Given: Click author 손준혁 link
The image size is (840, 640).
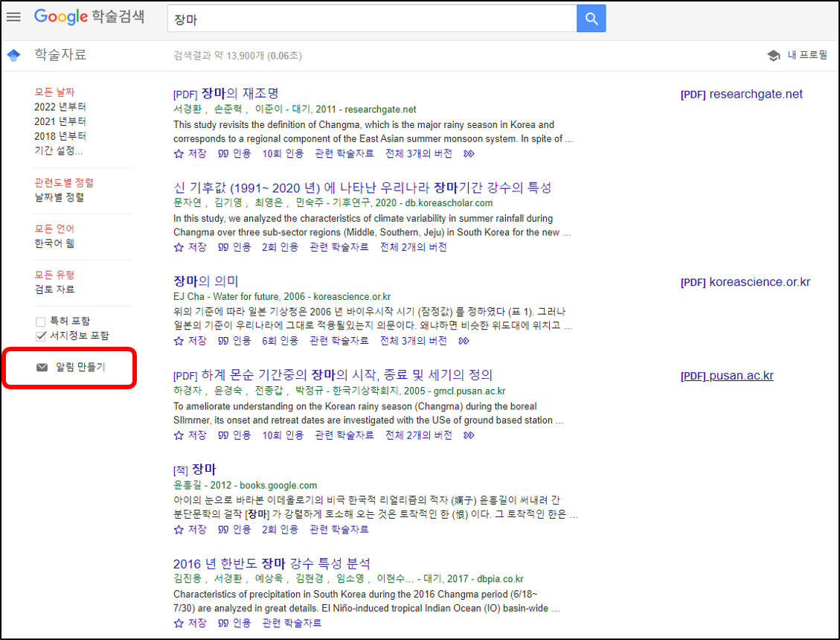Looking at the screenshot, I should click(x=228, y=109).
